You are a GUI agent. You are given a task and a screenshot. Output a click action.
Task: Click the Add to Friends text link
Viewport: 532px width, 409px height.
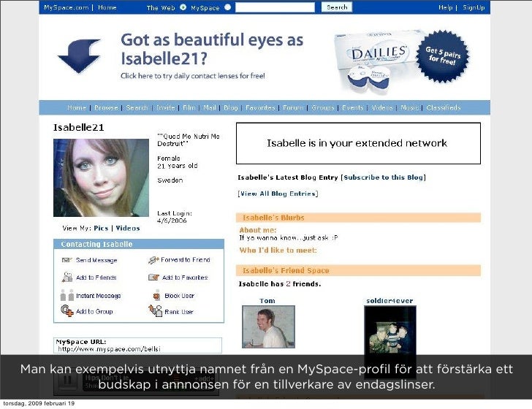pyautogui.click(x=96, y=278)
